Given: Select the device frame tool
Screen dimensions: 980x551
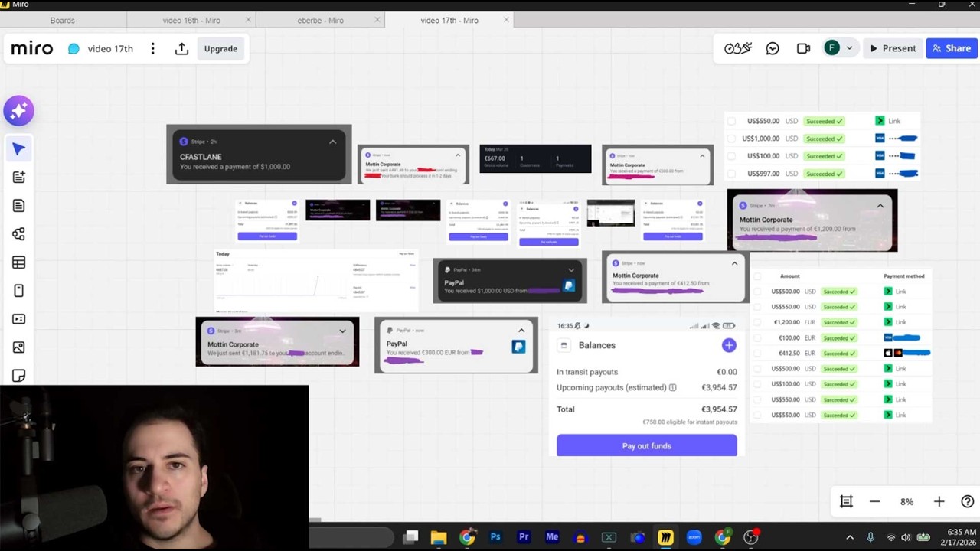Looking at the screenshot, I should (18, 291).
